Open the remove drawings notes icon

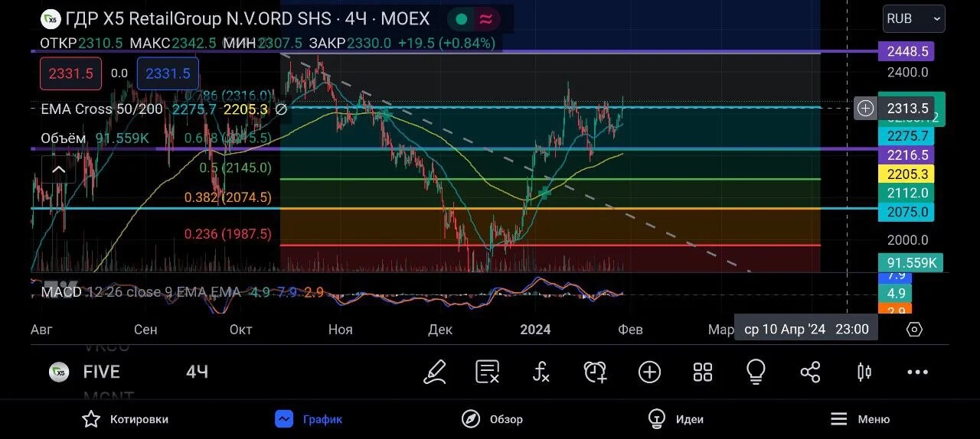[488, 372]
